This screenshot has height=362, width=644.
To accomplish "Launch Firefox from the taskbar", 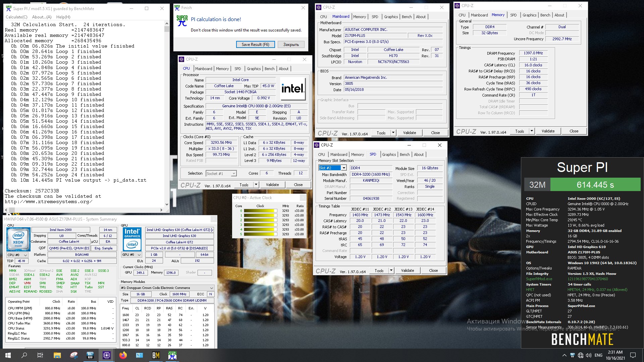I will pyautogui.click(x=123, y=355).
